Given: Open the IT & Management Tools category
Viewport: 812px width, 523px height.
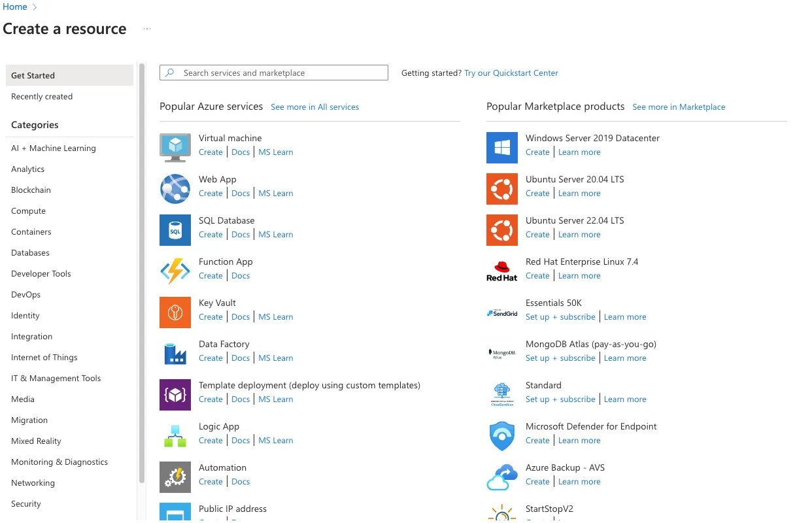Looking at the screenshot, I should click(56, 379).
